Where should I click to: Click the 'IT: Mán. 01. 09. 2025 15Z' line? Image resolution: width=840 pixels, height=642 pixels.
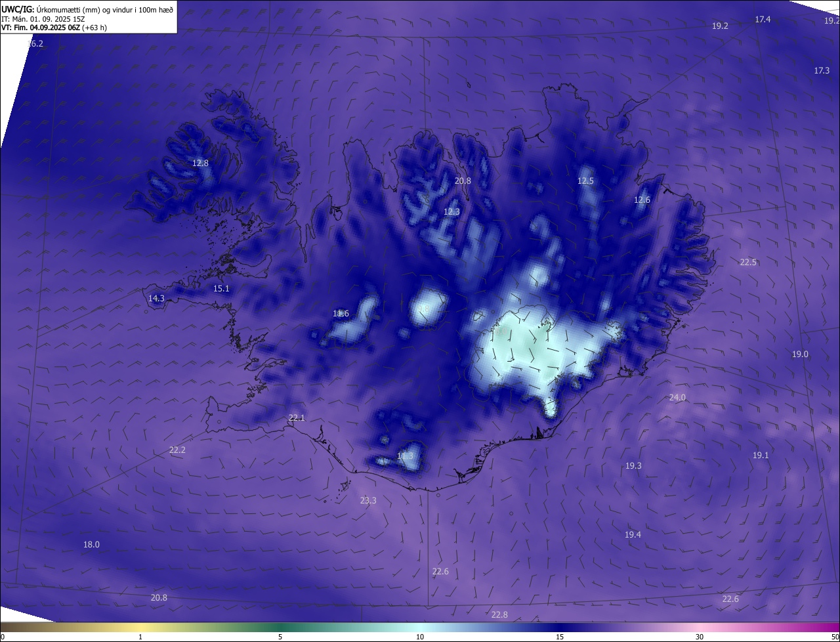coord(43,19)
